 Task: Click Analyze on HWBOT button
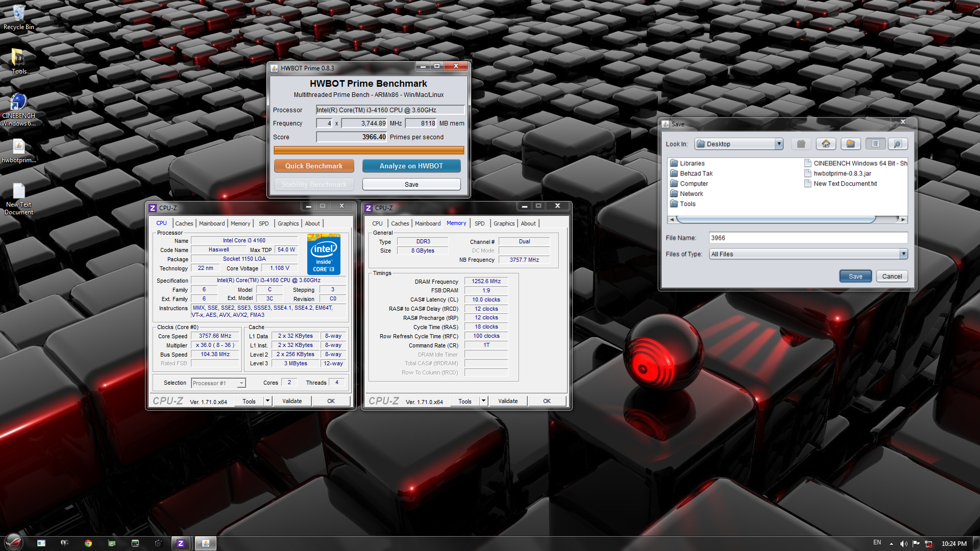411,166
